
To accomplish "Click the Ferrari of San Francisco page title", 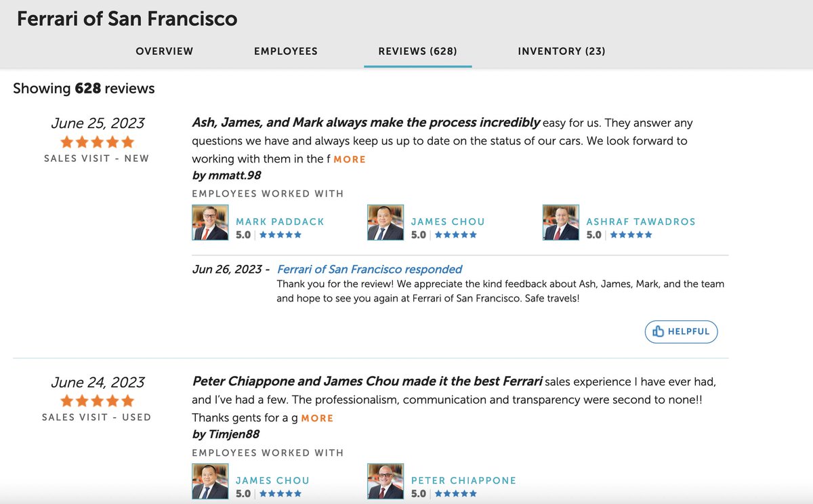I will [x=127, y=18].
